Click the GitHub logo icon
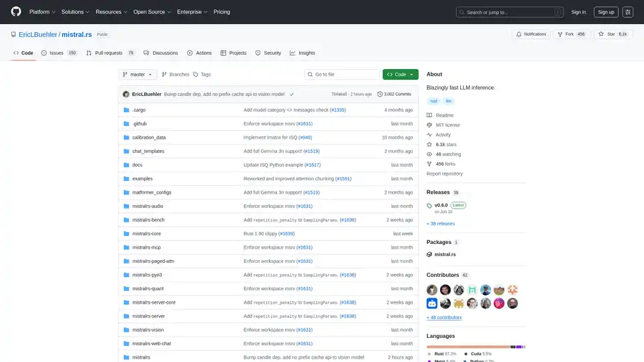 pos(16,11)
